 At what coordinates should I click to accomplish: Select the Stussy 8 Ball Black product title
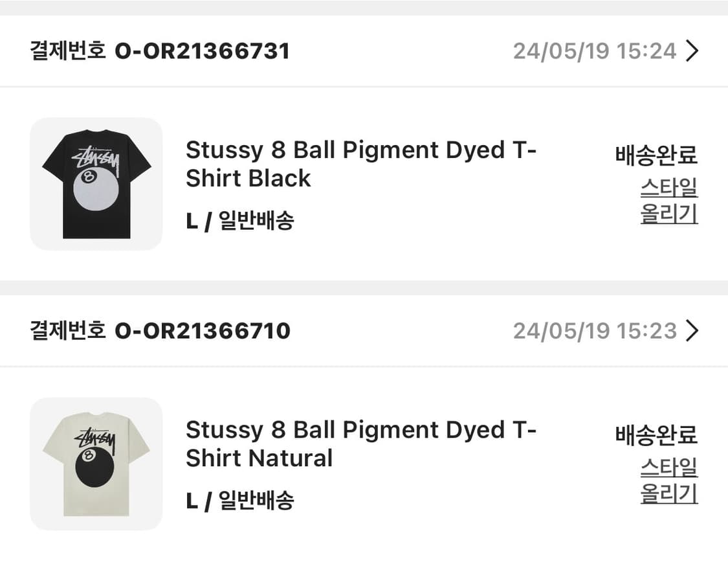(360, 164)
